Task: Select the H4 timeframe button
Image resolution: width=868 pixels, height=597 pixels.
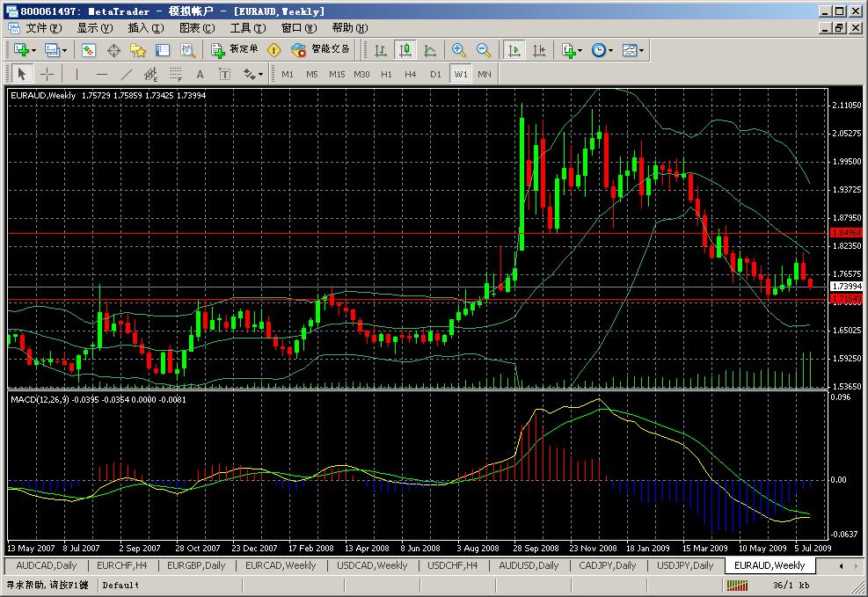Action: tap(411, 74)
